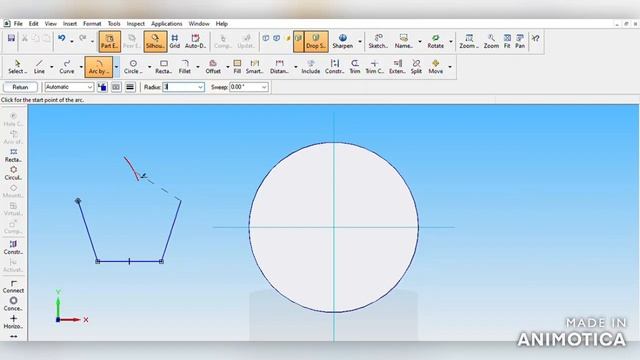Open the View menu
Screen dimensions: 640x360
tap(51, 24)
